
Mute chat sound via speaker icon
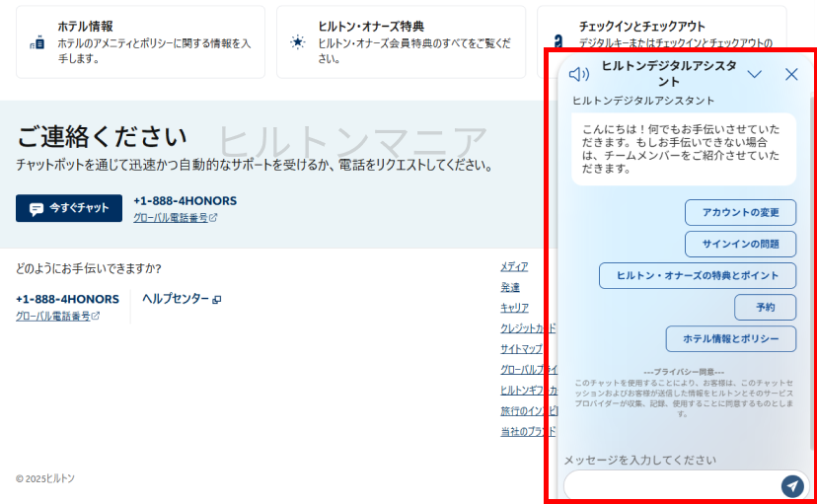pyautogui.click(x=578, y=74)
